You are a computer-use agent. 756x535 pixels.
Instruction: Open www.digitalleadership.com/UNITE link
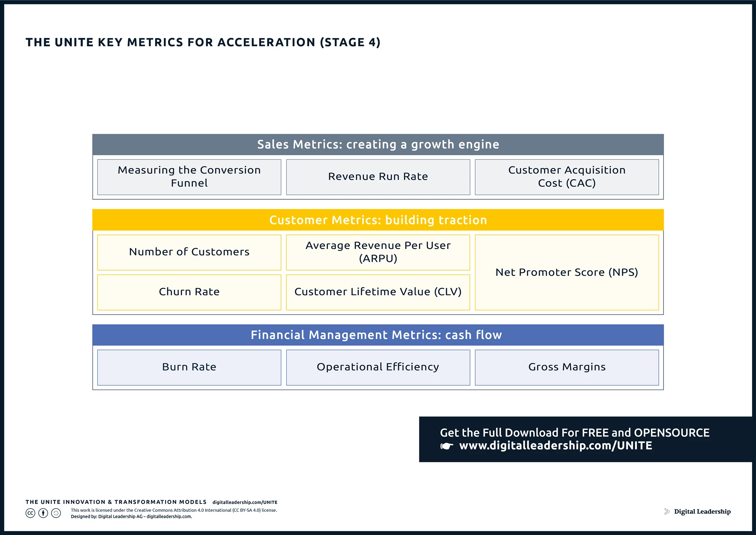click(x=556, y=446)
